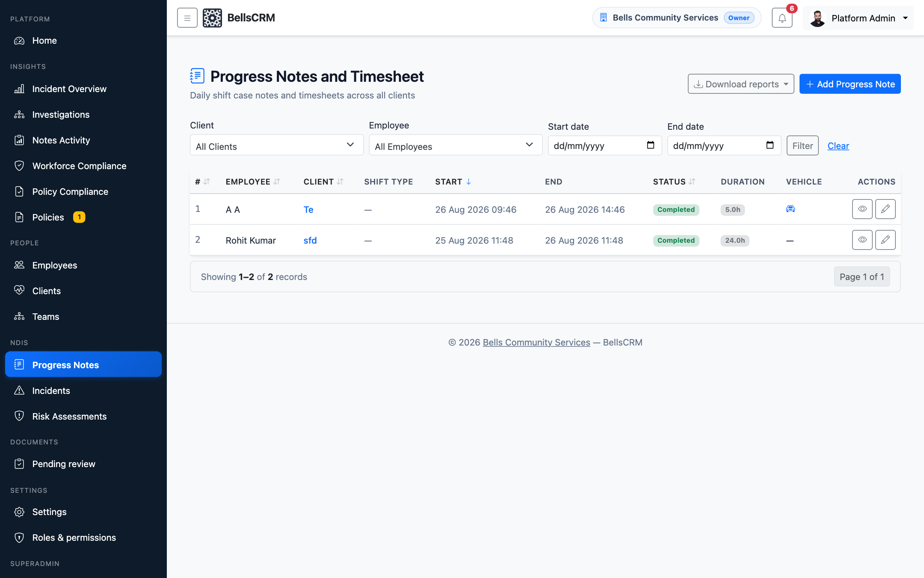Open Roles & permissions settings
Screen dimensions: 924x578
click(83, 538)
